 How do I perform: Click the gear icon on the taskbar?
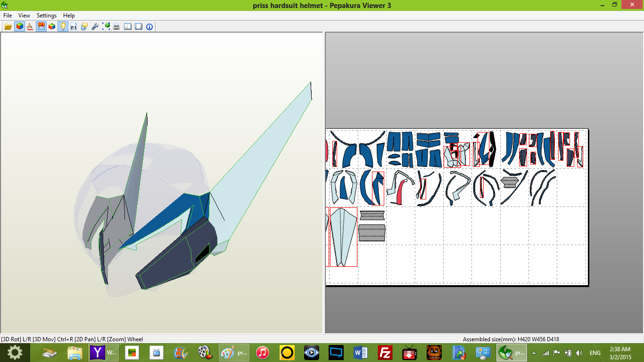pyautogui.click(x=15, y=353)
